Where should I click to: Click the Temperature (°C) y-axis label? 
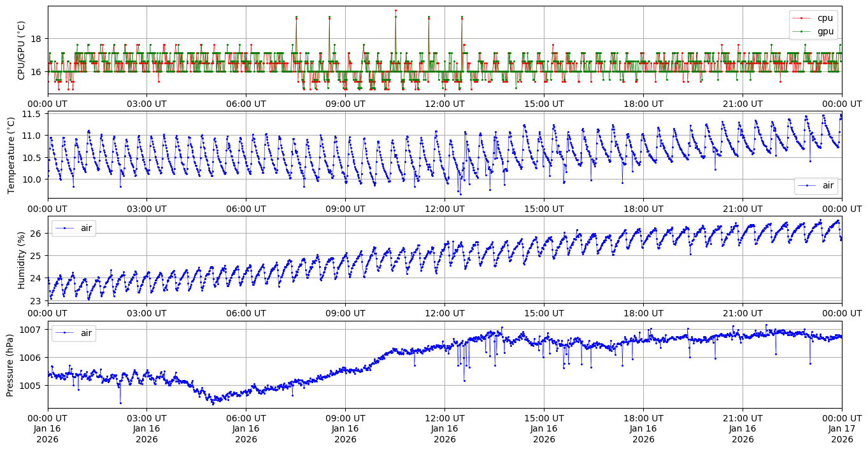pyautogui.click(x=11, y=155)
